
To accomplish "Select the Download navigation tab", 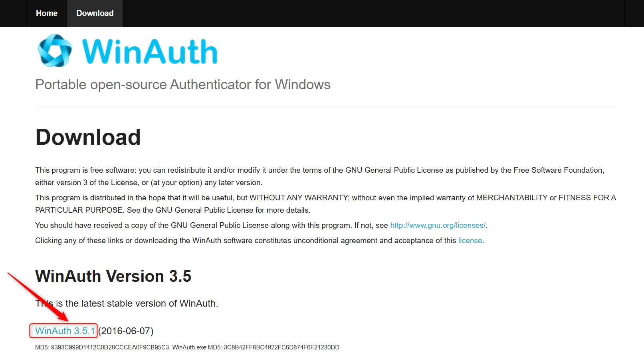I will click(x=95, y=13).
